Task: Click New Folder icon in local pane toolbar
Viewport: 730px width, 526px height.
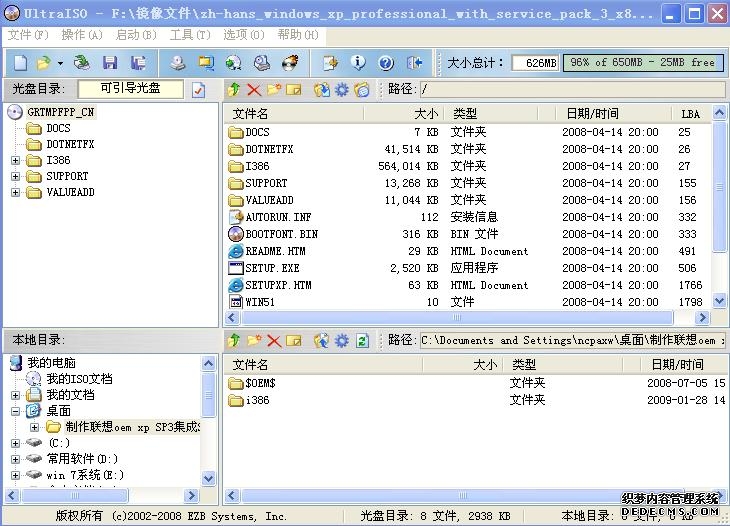Action: 254,341
